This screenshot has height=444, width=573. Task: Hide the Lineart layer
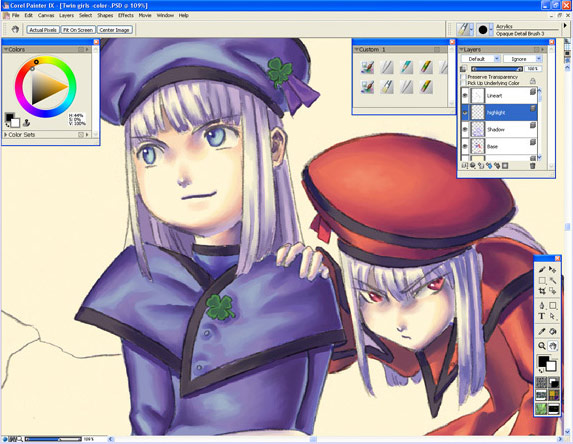point(465,96)
